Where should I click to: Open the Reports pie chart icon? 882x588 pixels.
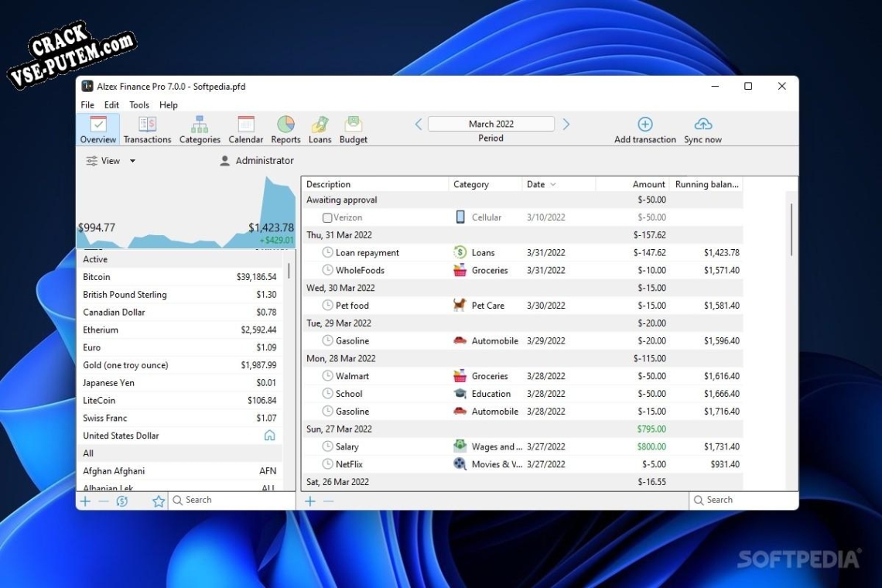(285, 124)
